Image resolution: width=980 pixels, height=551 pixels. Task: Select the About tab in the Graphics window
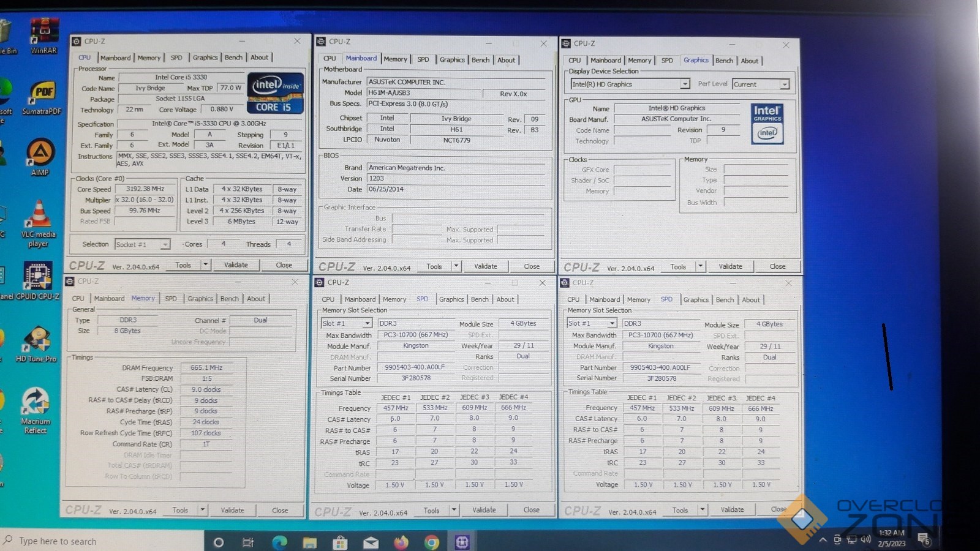tap(750, 61)
